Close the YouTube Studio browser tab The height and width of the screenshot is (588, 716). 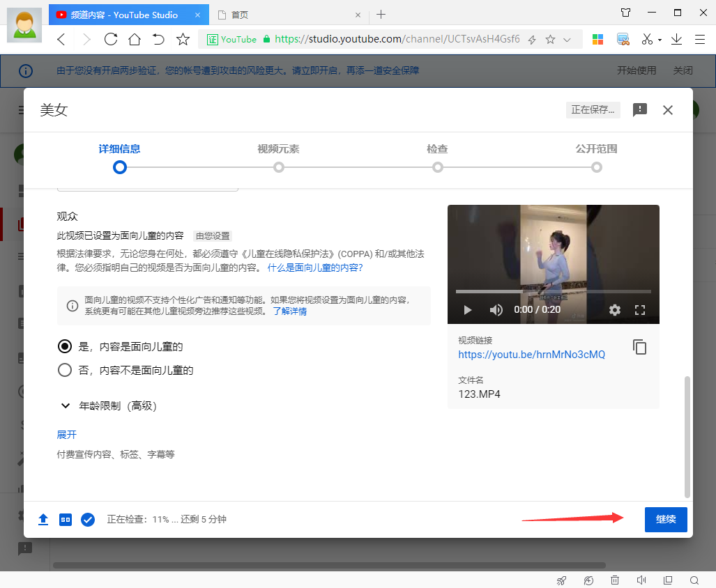[198, 15]
